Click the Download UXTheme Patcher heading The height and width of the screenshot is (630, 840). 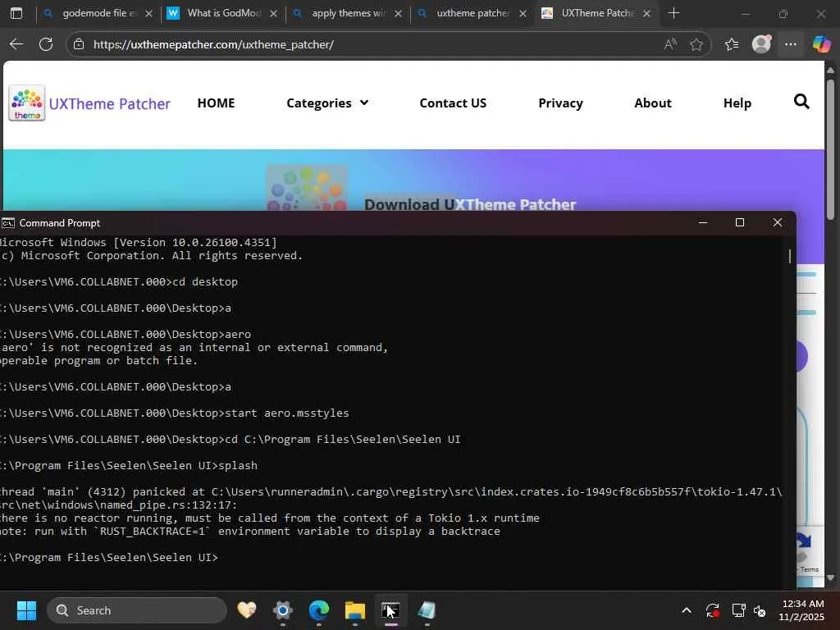(x=470, y=204)
